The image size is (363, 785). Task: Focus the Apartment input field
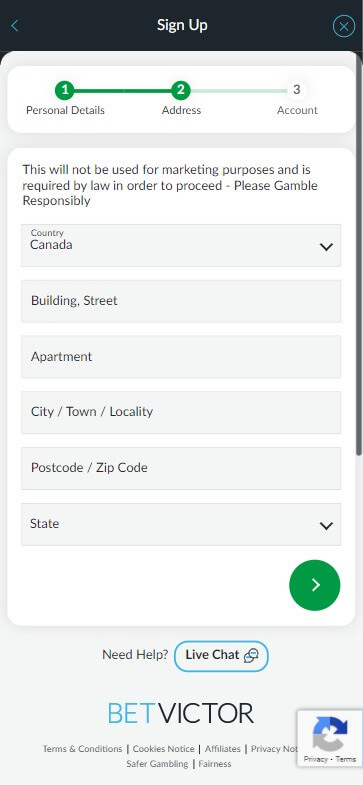(x=181, y=357)
